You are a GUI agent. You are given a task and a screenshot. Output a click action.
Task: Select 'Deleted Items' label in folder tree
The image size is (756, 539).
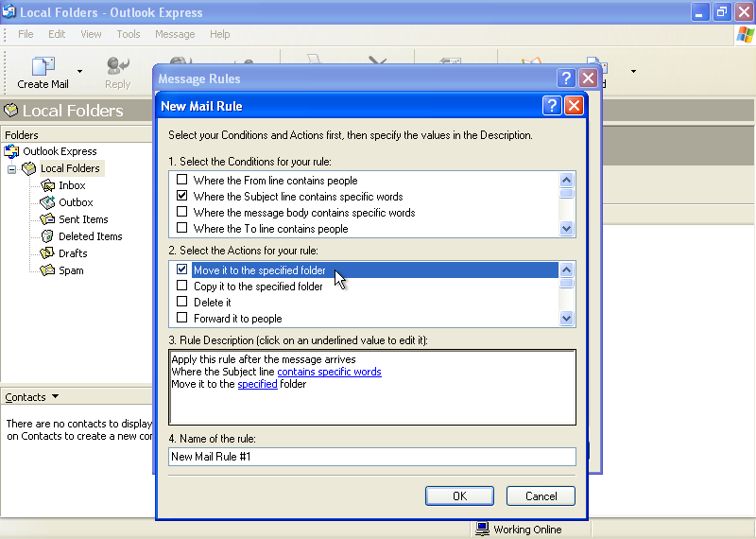(91, 236)
